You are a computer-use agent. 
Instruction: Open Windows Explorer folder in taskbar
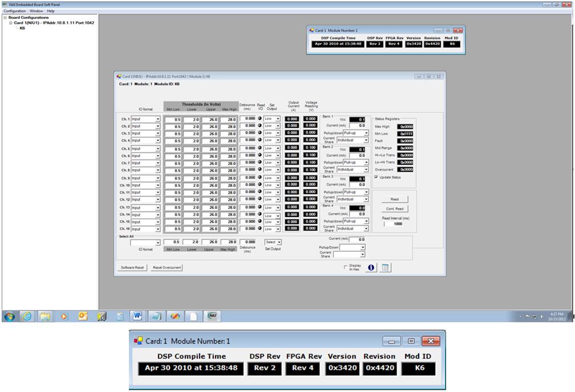(45, 316)
